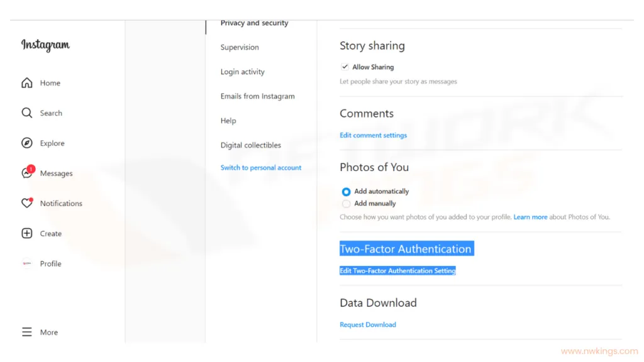
Task: Select the Search label in sidebar
Action: (x=51, y=113)
